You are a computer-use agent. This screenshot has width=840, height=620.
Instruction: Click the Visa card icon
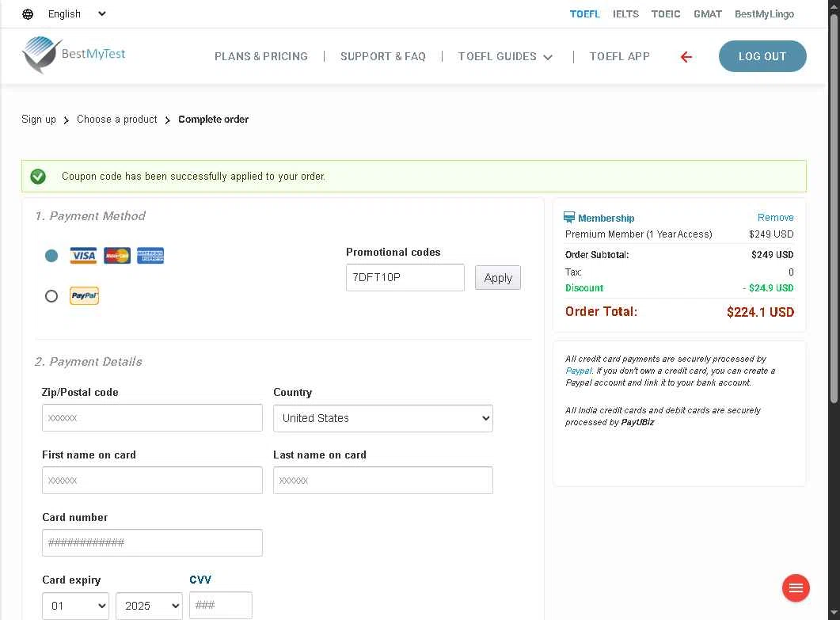tap(84, 256)
